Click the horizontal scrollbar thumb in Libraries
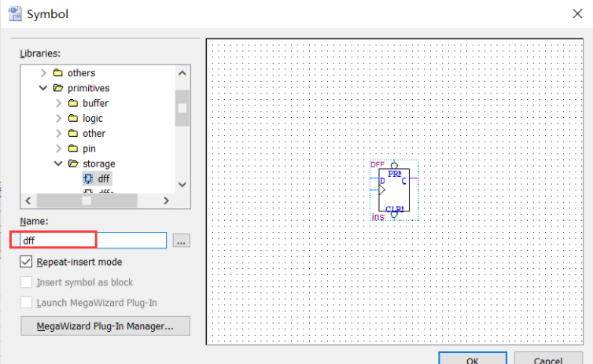The image size is (593, 364). [x=87, y=200]
